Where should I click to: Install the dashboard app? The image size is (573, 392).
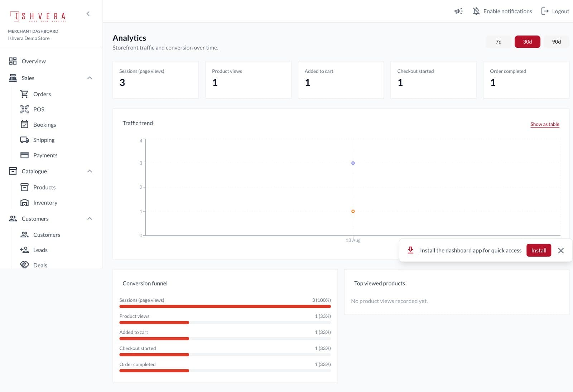click(539, 250)
